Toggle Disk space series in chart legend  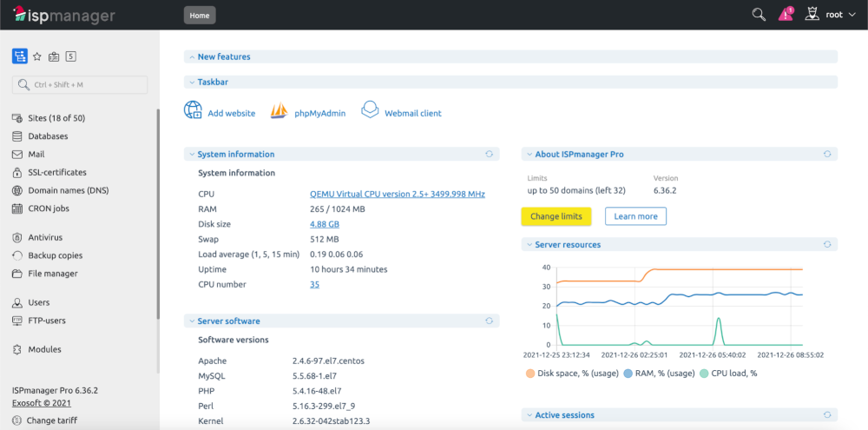(530, 374)
